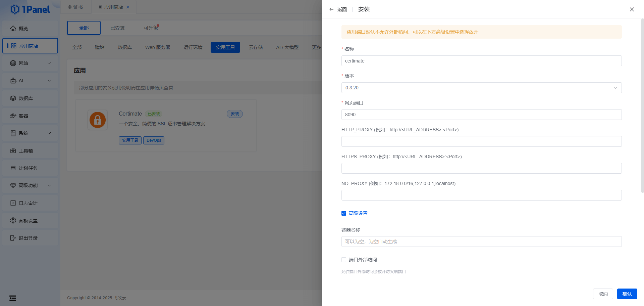Viewport: 644px width, 306px height.
Task: Collapse sidebar with bottom menu icon
Action: [12, 298]
